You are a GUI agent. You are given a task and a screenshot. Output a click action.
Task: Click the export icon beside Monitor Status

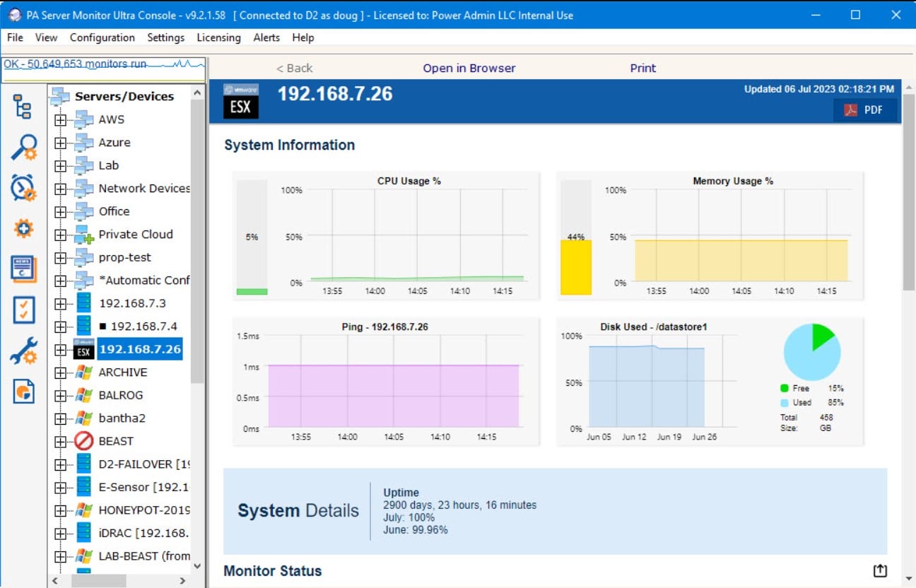coord(880,571)
